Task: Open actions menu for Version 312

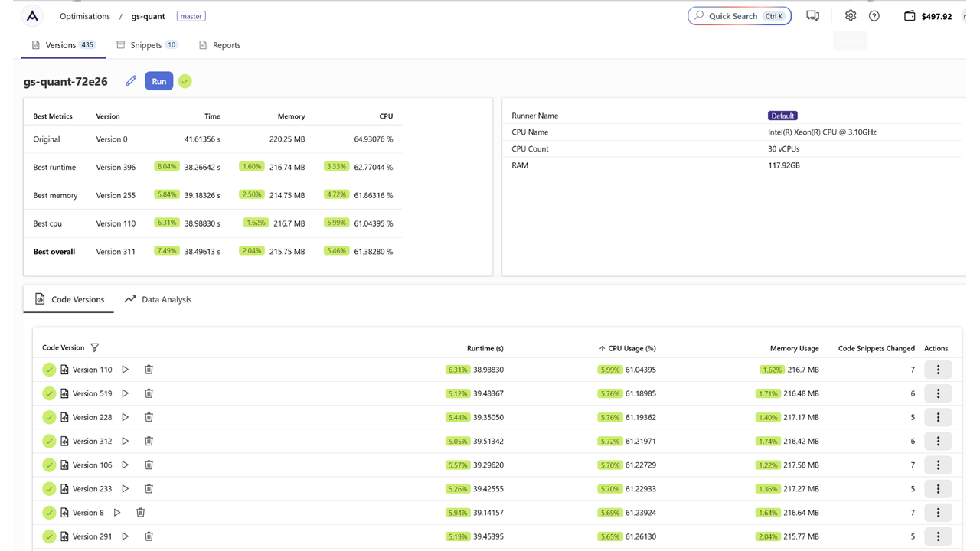Action: tap(938, 442)
